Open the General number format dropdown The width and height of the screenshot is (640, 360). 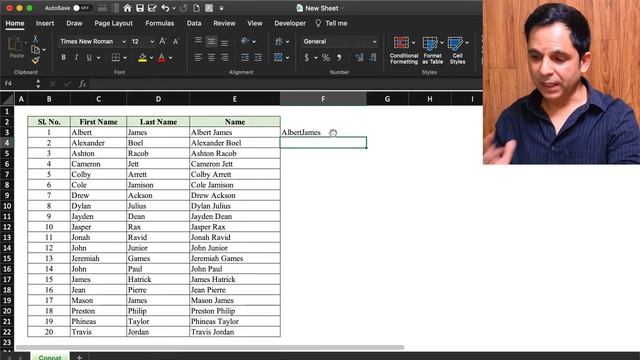pyautogui.click(x=339, y=41)
